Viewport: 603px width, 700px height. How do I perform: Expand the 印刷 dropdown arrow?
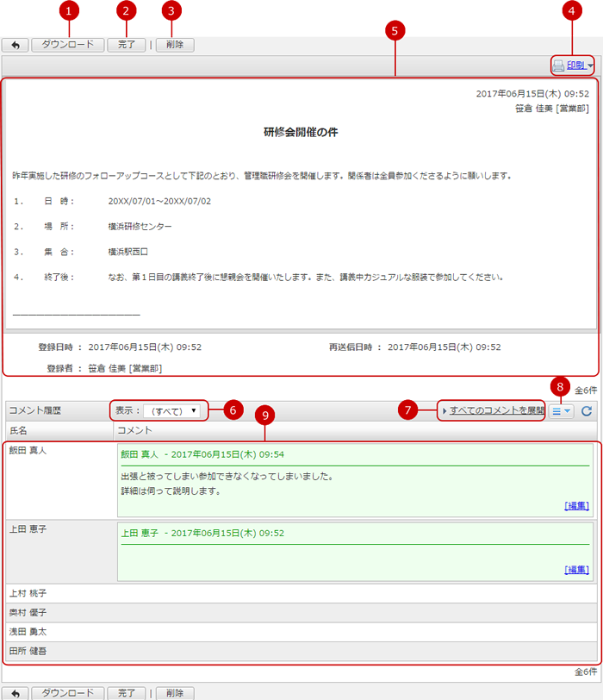pos(591,66)
